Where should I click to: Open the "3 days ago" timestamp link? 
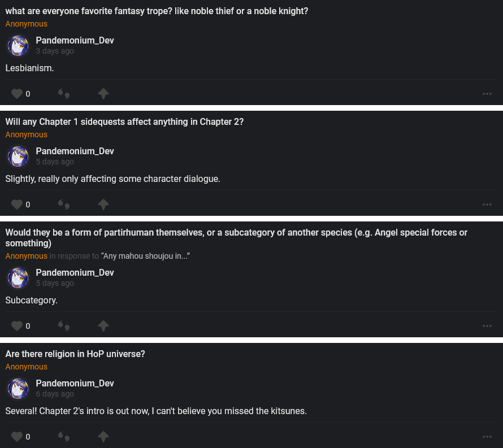click(x=55, y=51)
